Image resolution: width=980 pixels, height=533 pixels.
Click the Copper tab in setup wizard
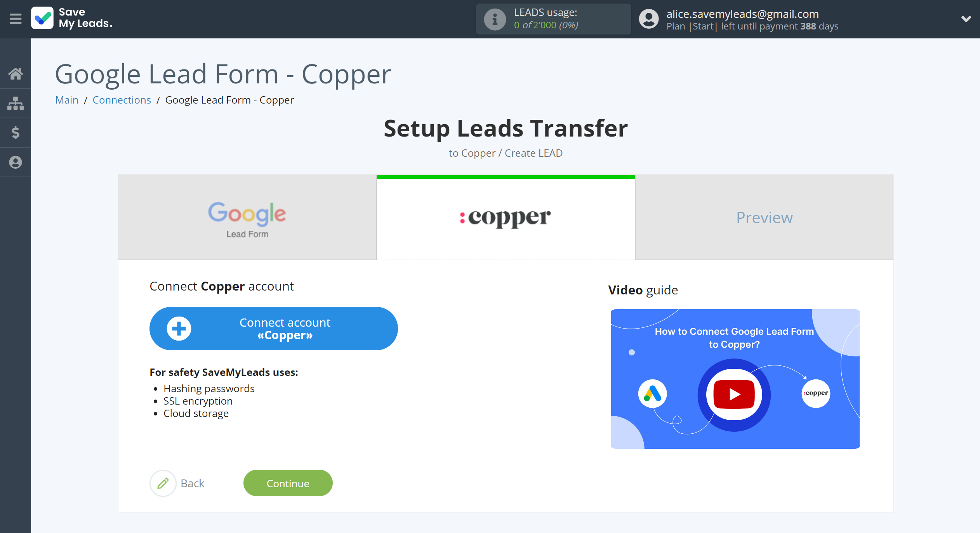coord(505,216)
